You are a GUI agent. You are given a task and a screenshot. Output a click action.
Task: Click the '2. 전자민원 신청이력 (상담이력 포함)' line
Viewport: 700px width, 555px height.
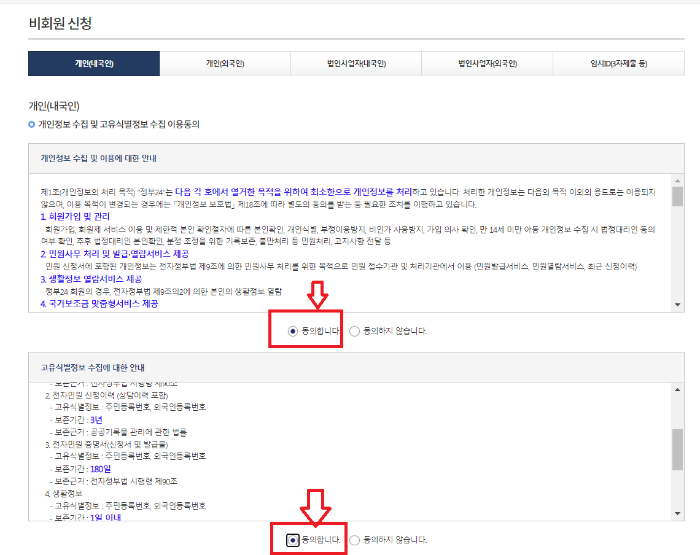[107, 396]
